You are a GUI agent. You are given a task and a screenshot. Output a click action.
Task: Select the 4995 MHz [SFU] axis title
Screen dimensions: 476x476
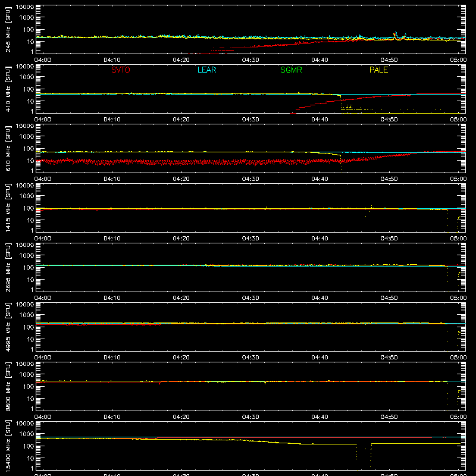pyautogui.click(x=8, y=327)
